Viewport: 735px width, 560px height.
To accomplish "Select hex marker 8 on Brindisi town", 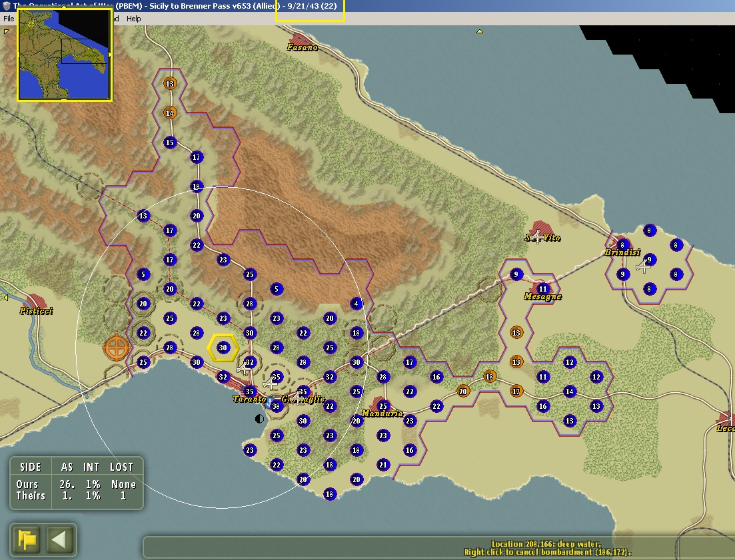I will [622, 244].
